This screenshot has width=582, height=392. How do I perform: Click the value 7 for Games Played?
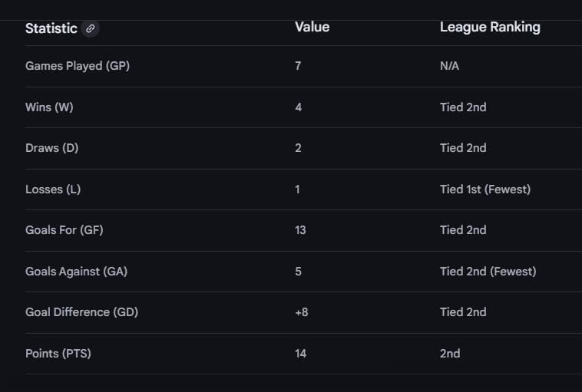(x=298, y=66)
